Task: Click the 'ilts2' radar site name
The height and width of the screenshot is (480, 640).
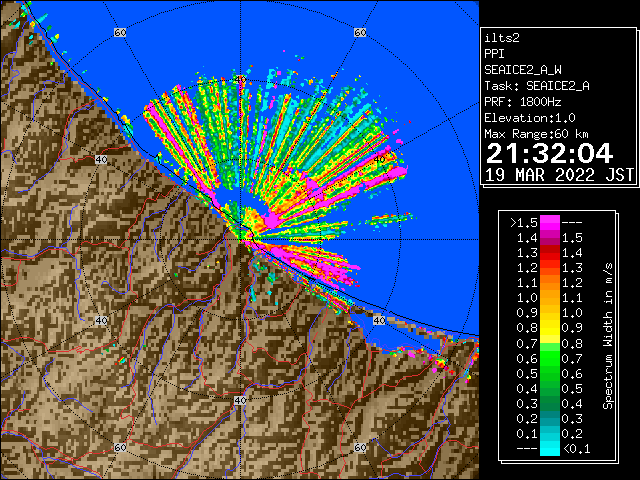Action: [502, 38]
